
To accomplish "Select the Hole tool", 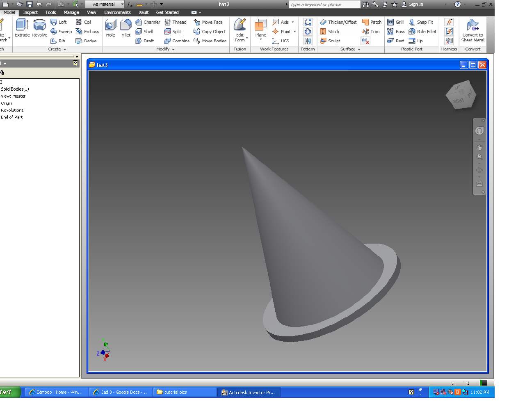I will (x=110, y=29).
